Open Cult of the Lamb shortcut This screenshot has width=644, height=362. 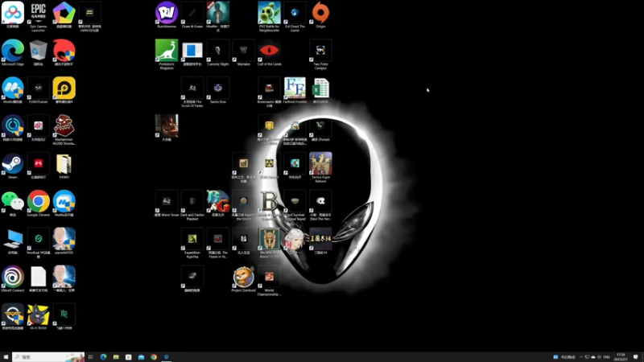tap(269, 51)
